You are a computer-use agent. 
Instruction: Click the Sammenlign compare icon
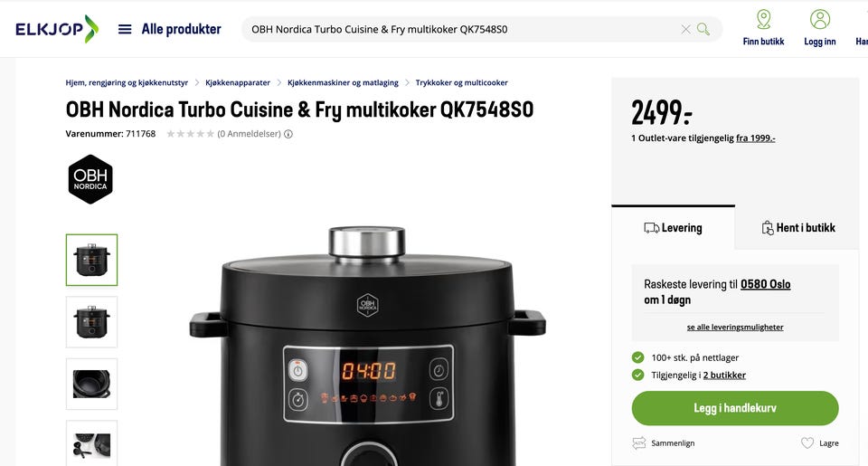pos(639,442)
